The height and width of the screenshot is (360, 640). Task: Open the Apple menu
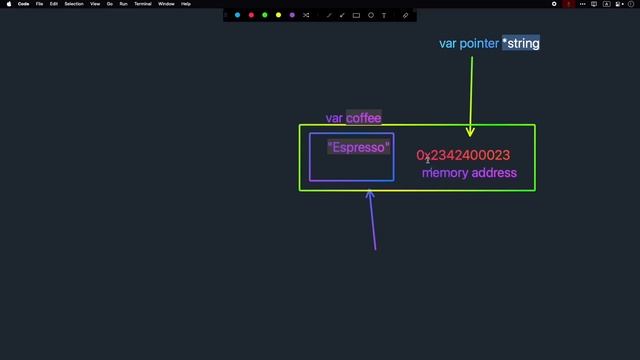[x=9, y=4]
